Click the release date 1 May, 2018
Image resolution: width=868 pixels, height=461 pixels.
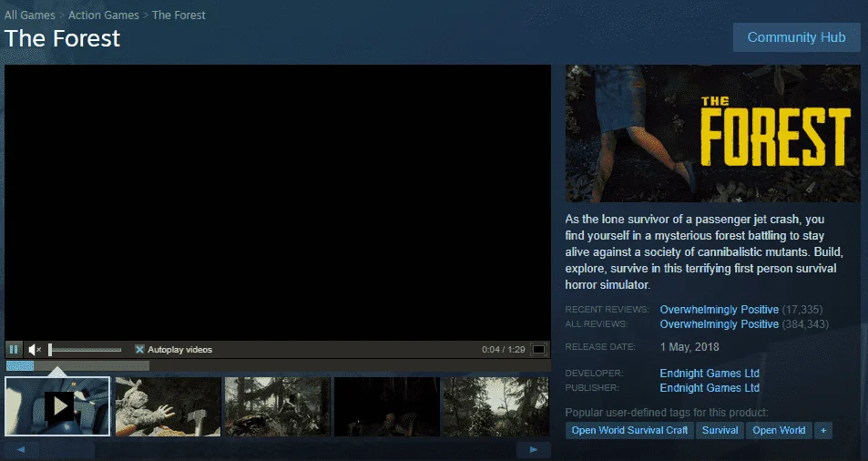[689, 347]
